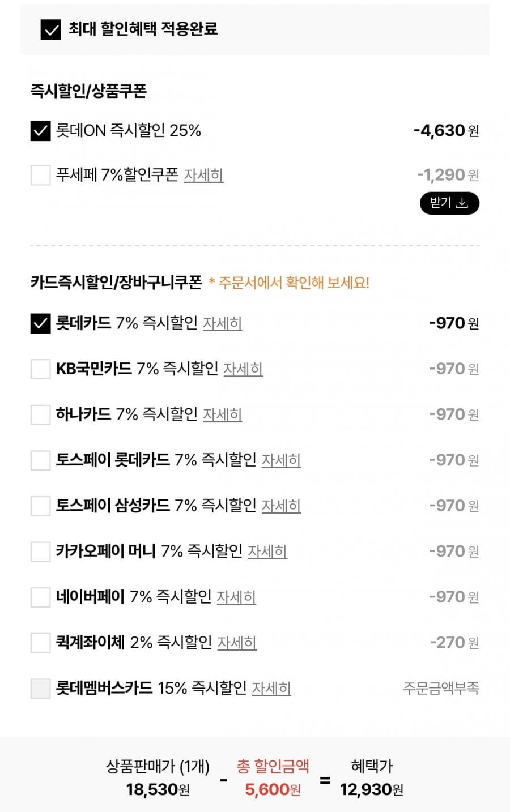Choose 카카오페이 머니 7% 즉시할인 checkbox
Viewport: 510px width, 812px height.
40,552
